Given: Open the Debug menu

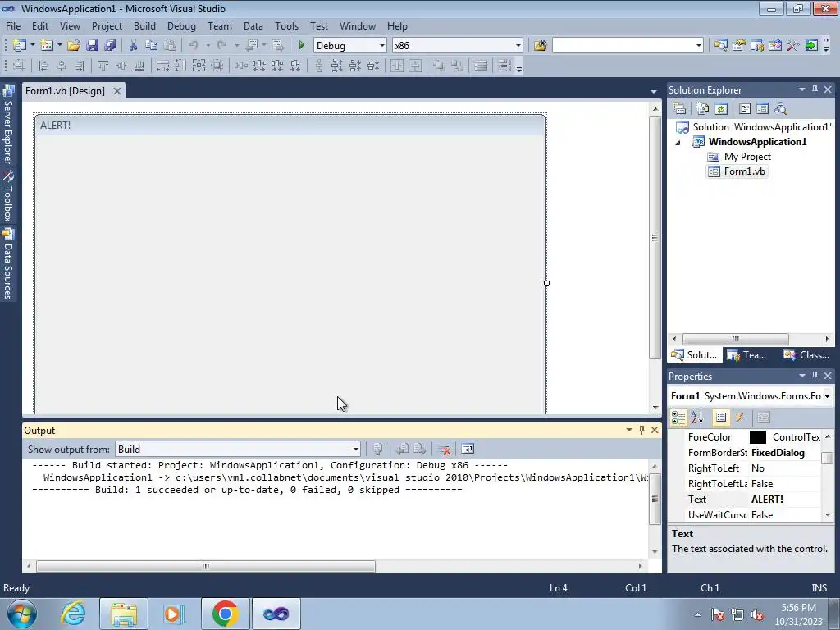Looking at the screenshot, I should pos(181,25).
